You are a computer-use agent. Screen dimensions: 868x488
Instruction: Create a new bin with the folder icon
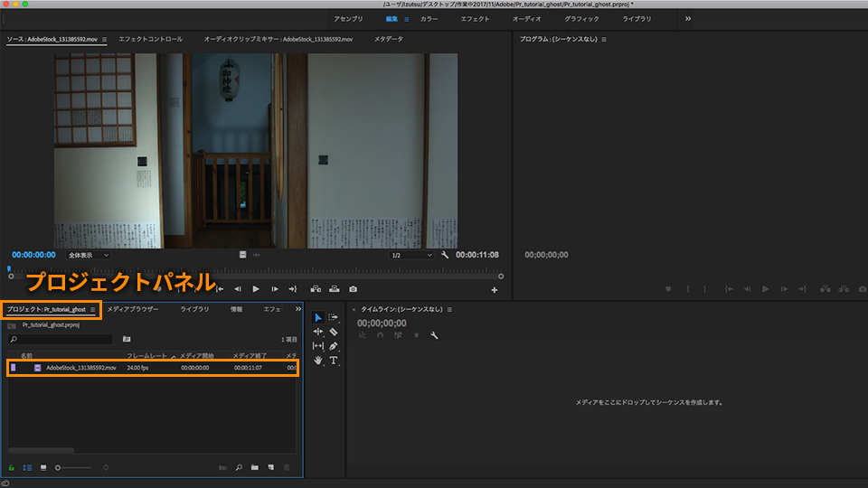256,467
